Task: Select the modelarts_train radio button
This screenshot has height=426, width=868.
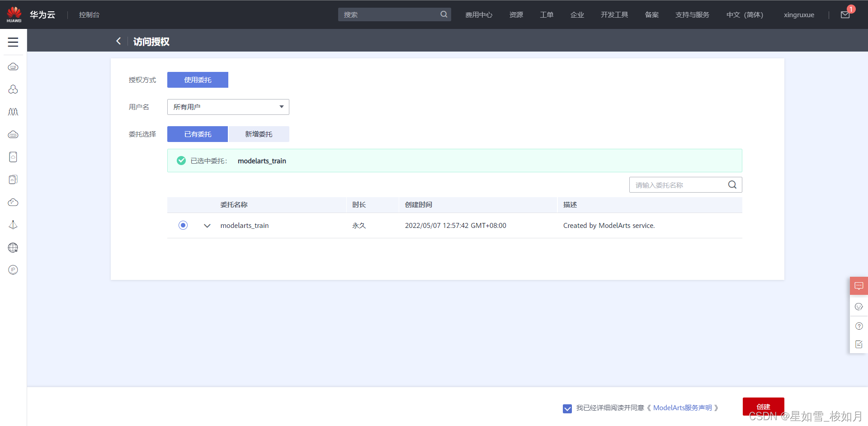Action: pos(183,225)
